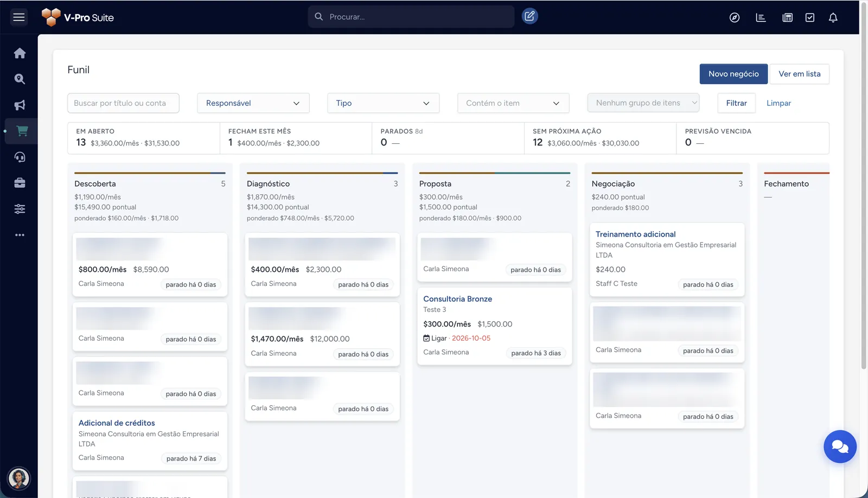Focus the Buscar por título ou conta field

pyautogui.click(x=123, y=103)
